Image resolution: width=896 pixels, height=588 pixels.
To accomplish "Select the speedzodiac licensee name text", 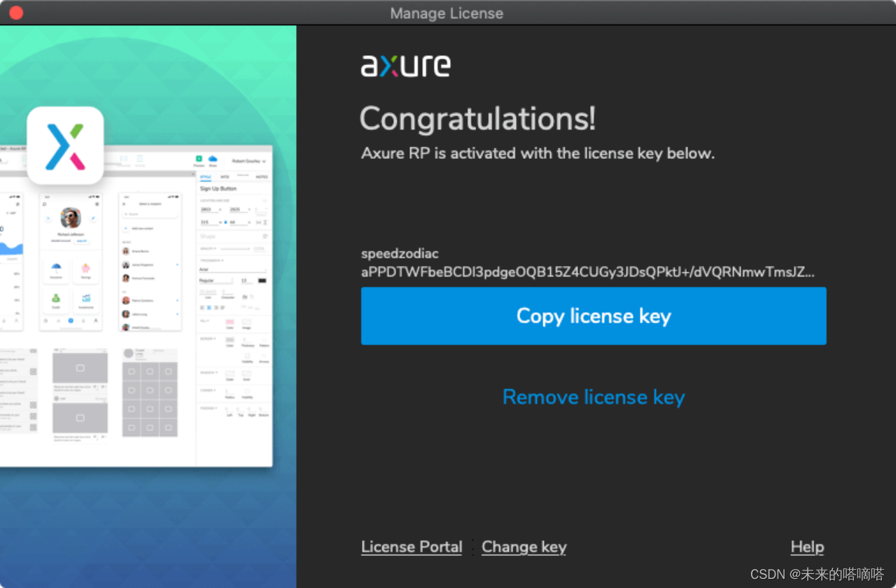I will [400, 253].
